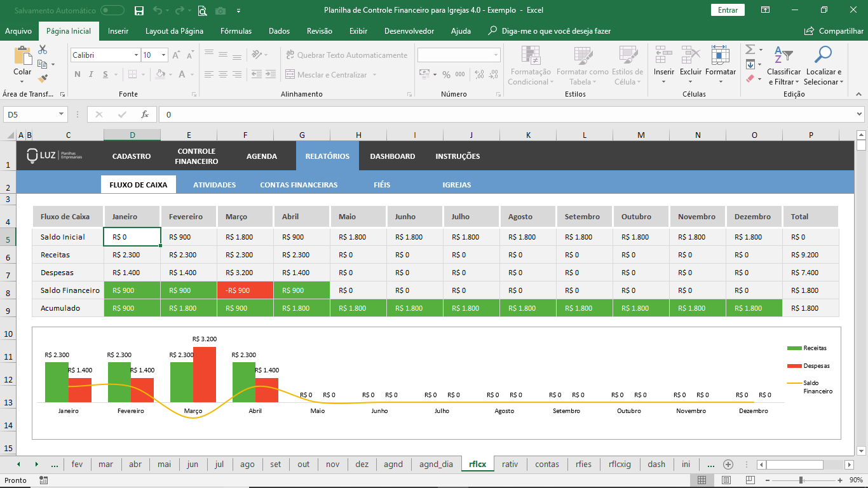
Task: Select the Format Painter brush icon
Action: pos(43,79)
